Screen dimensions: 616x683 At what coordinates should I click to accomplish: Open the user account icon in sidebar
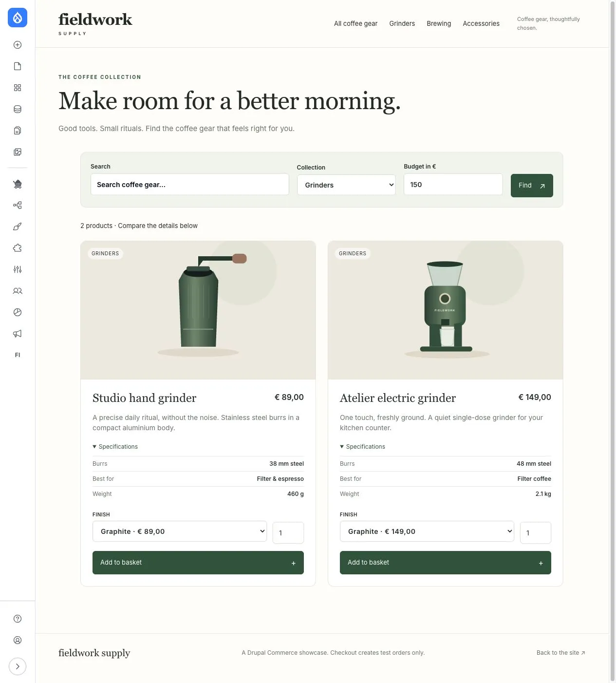coord(18,640)
